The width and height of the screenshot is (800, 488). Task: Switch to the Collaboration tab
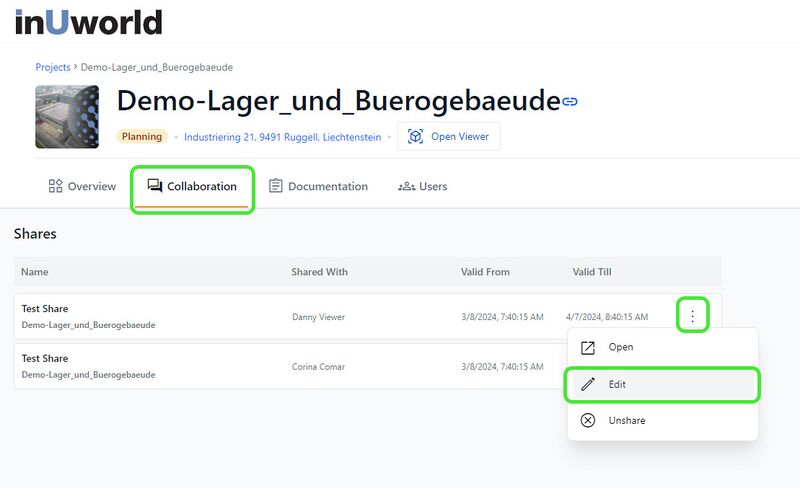coord(192,187)
